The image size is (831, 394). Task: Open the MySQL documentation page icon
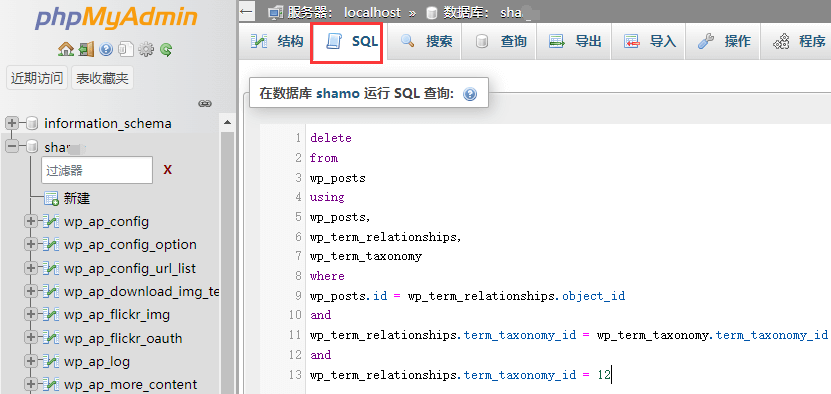pos(126,49)
